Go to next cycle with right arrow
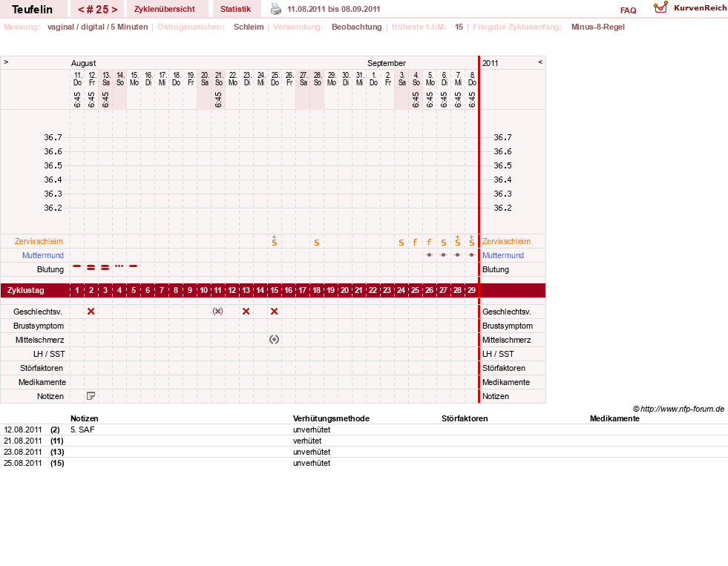 tap(114, 10)
